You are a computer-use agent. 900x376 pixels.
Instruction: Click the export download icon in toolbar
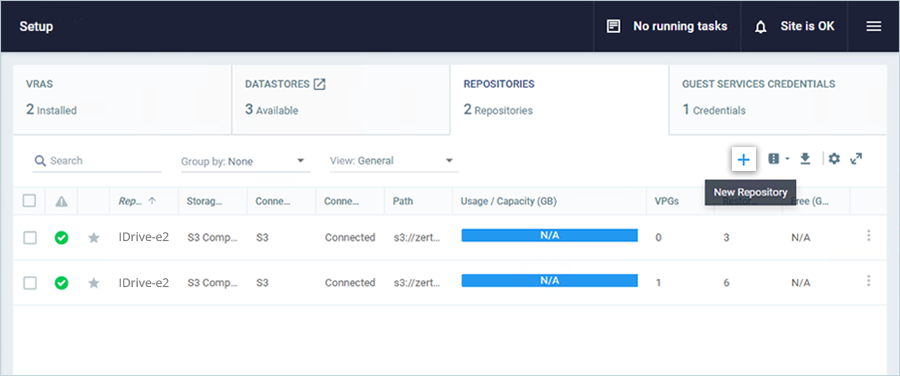(x=805, y=159)
